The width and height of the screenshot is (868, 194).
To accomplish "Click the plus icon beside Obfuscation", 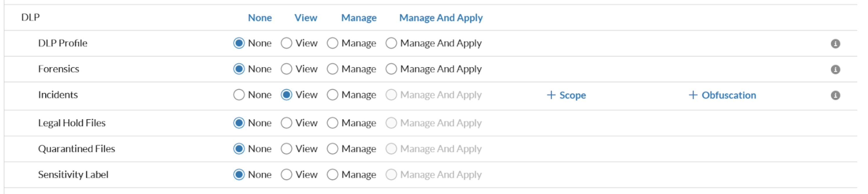I will (x=693, y=95).
